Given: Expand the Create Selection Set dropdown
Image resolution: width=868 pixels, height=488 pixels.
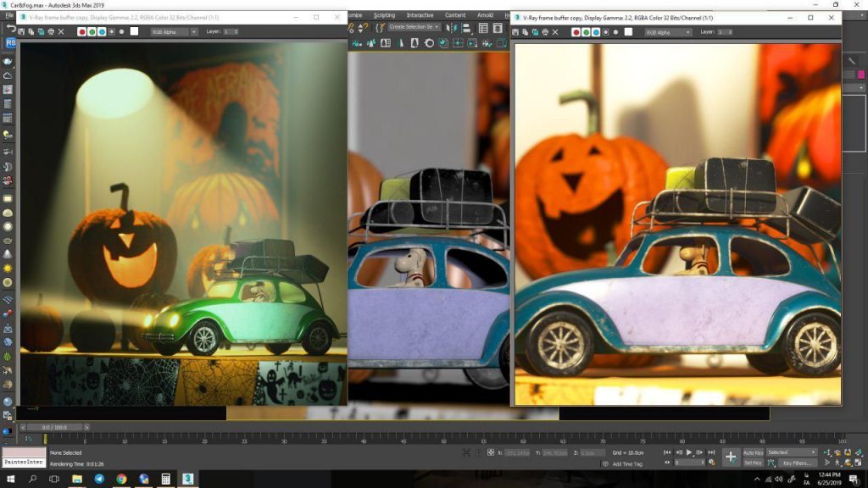Looking at the screenshot, I should [437, 27].
